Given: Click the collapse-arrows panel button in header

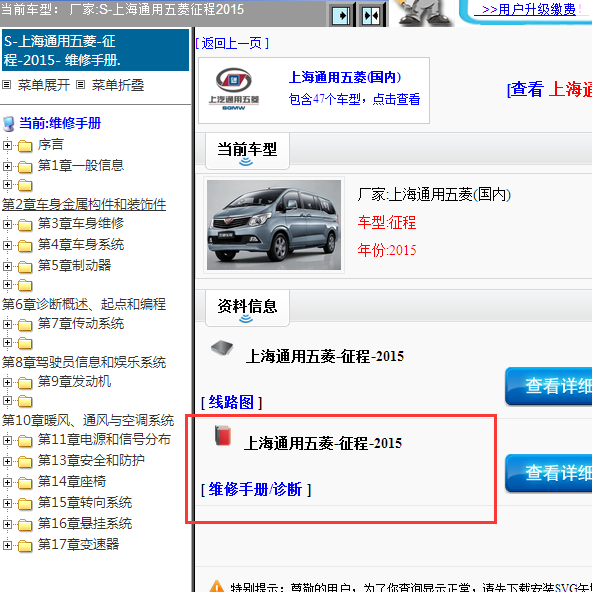Looking at the screenshot, I should point(371,15).
